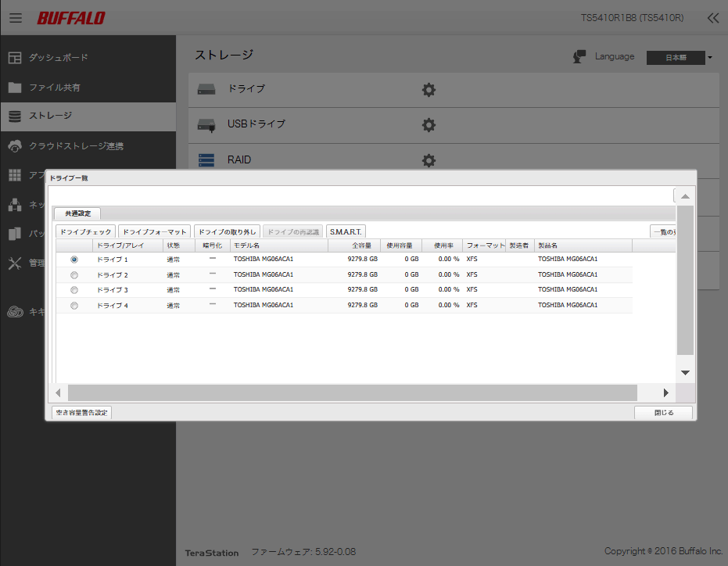Open the RAID section label
Image resolution: width=728 pixels, height=566 pixels.
click(x=239, y=159)
